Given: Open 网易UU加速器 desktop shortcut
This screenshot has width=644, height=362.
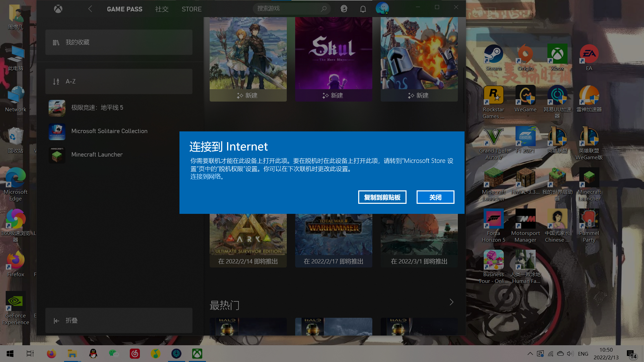Looking at the screenshot, I should coord(557,102).
